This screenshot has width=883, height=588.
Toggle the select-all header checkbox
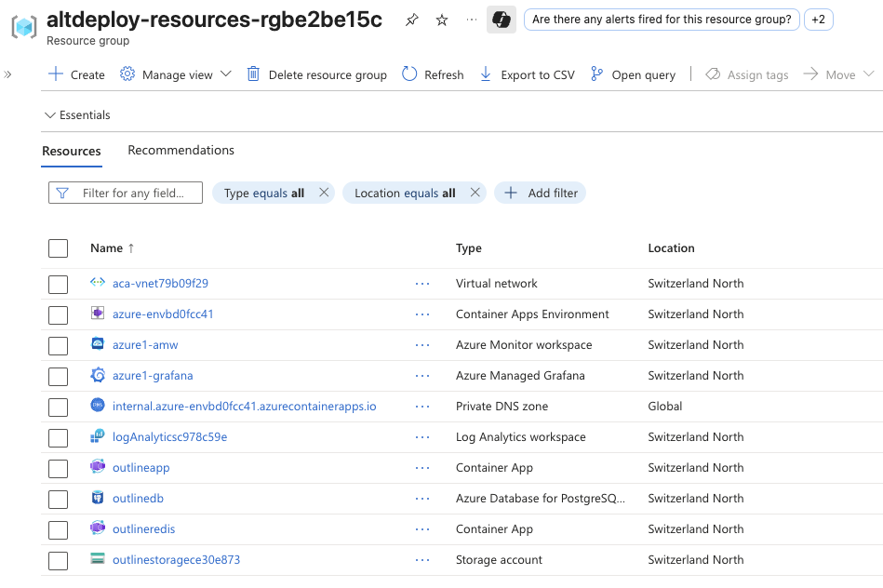(x=58, y=248)
